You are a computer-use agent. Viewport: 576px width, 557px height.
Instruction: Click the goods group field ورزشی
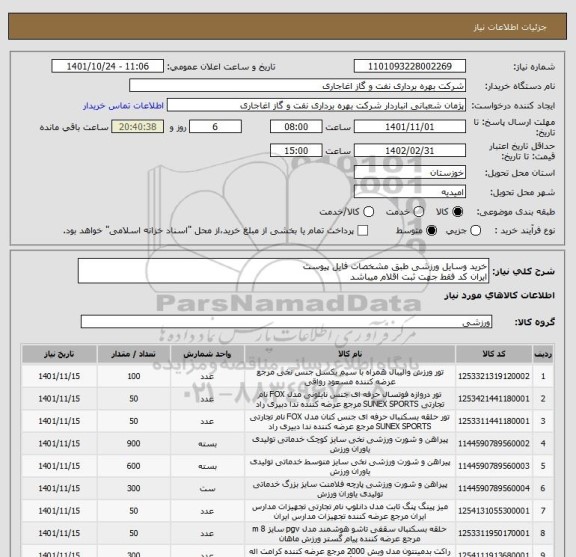tap(286, 322)
